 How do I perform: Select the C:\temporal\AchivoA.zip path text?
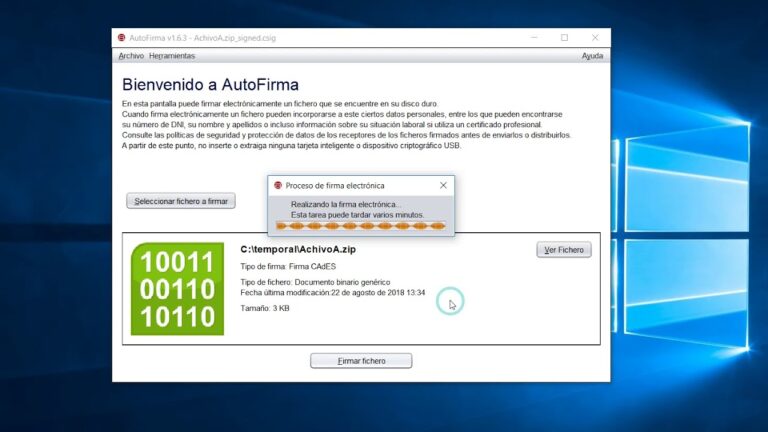(298, 249)
